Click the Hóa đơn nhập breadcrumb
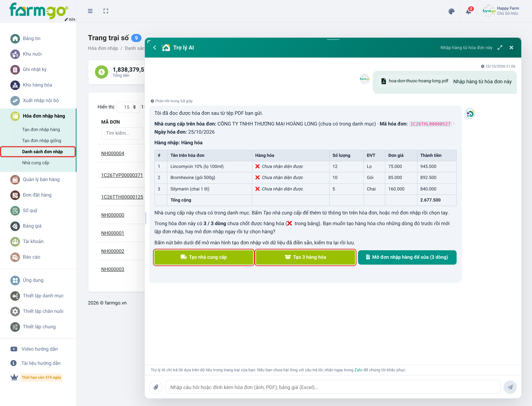This screenshot has height=406, width=532. click(x=103, y=48)
